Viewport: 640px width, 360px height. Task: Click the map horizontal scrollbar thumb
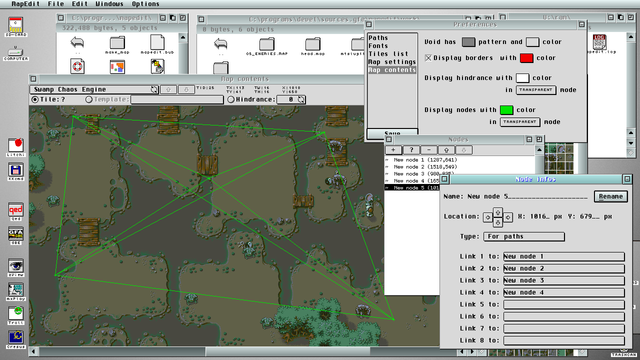coord(287,351)
